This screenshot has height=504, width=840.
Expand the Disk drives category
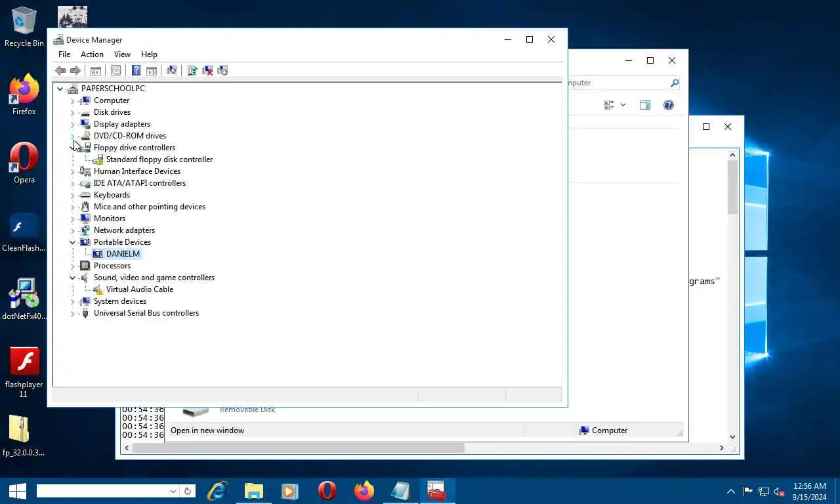click(73, 112)
